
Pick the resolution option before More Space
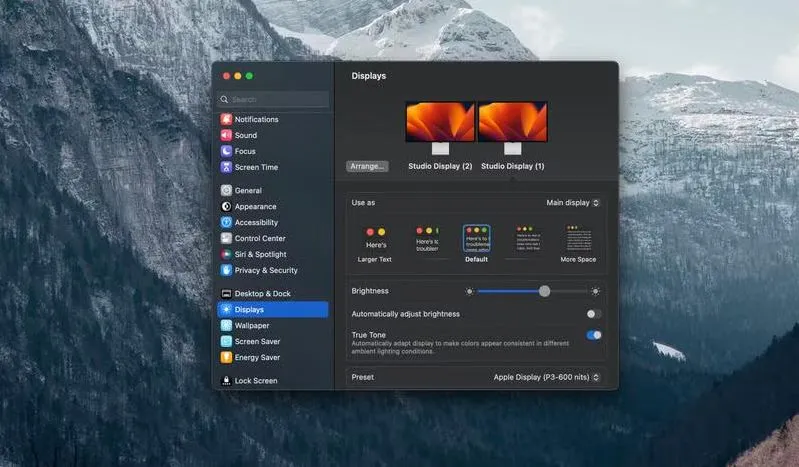528,239
